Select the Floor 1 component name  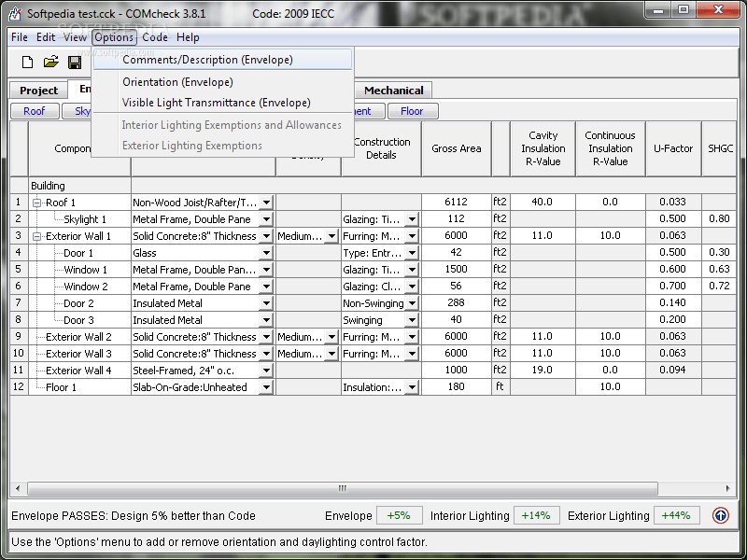[x=61, y=387]
